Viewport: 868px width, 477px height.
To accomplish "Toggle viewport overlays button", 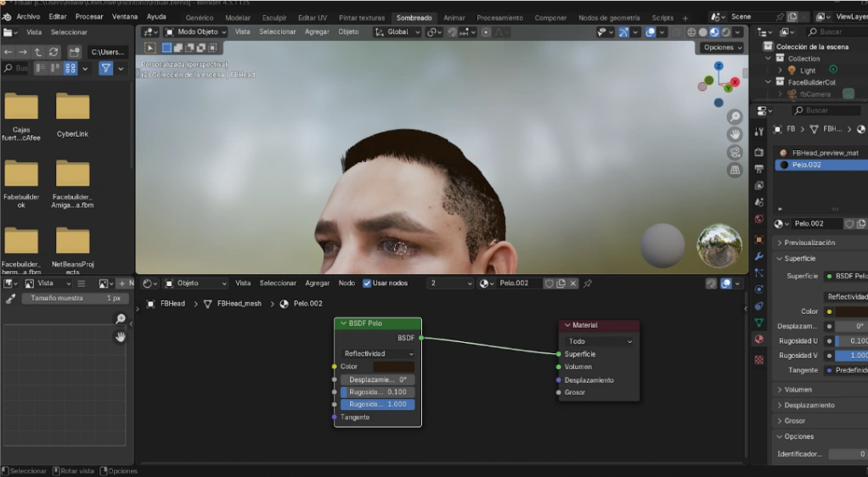I will [x=651, y=32].
